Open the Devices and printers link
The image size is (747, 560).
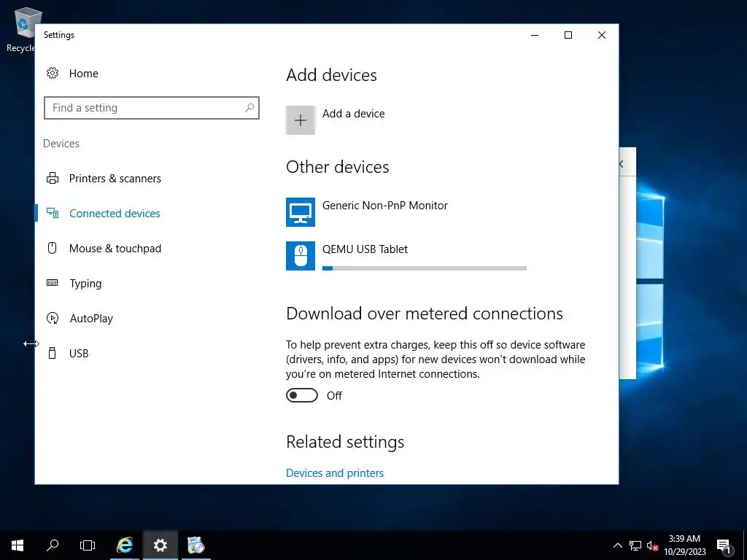point(334,472)
